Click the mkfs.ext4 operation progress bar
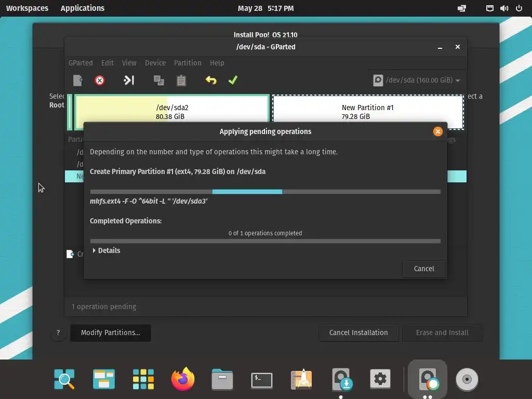Image resolution: width=532 pixels, height=399 pixels. pos(265,192)
